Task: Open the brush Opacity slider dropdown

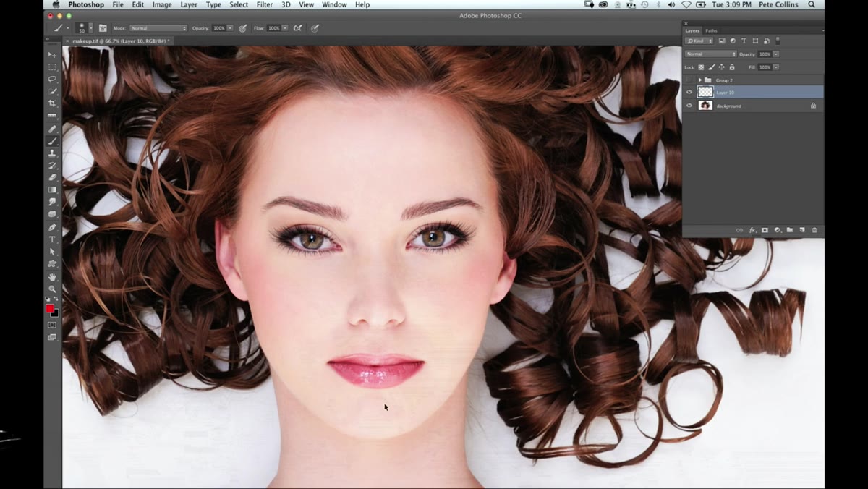Action: (x=230, y=28)
